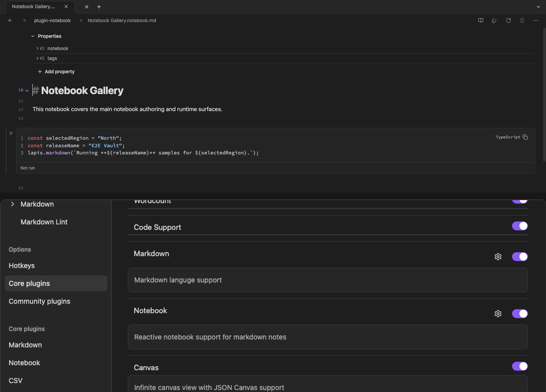
Task: Open Markdown under Core plugins heading
Action: click(x=25, y=345)
